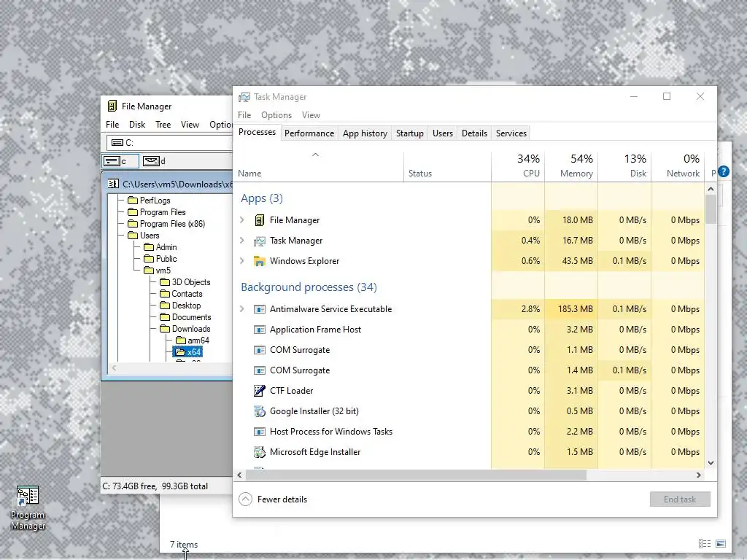Select the x64 folder in tree
747x560 pixels.
coord(188,352)
